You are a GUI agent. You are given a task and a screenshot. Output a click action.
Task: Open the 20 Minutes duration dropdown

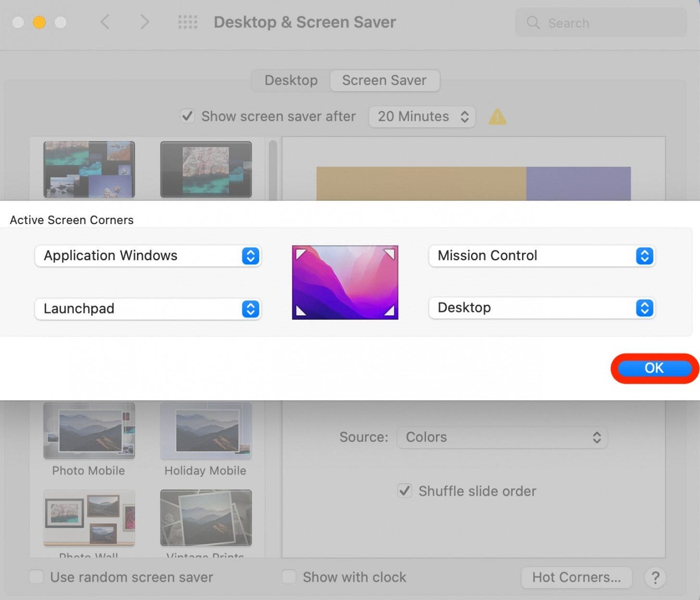pos(421,116)
